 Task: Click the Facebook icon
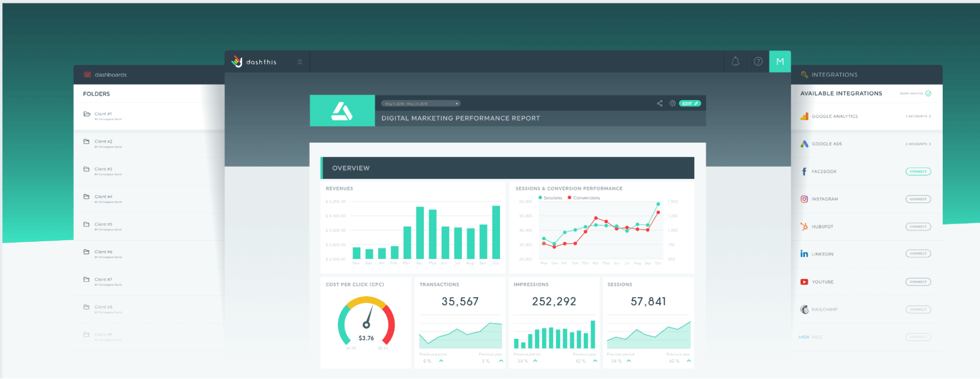click(804, 171)
